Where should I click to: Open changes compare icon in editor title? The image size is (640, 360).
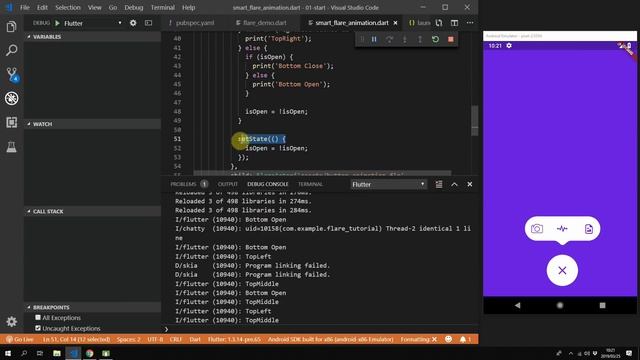(x=439, y=23)
